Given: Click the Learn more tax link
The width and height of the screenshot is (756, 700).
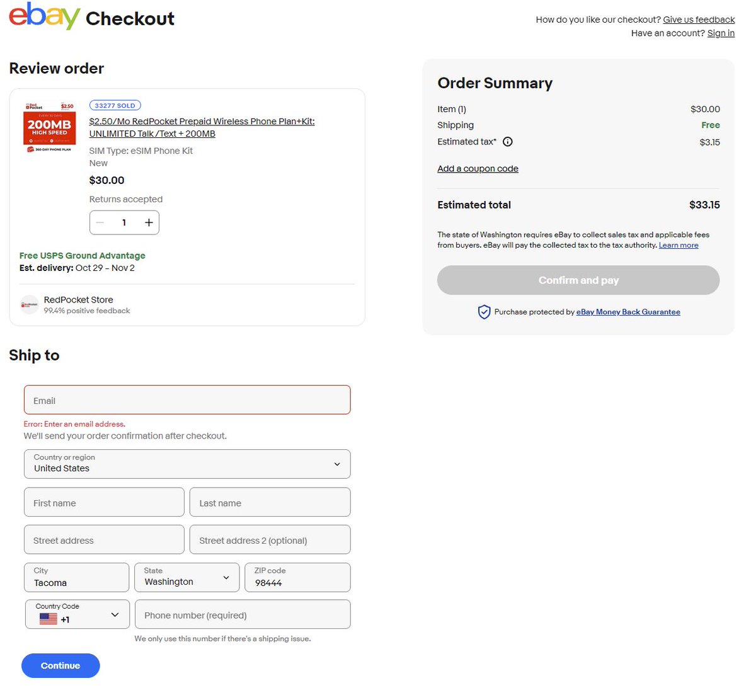Looking at the screenshot, I should click(x=679, y=245).
